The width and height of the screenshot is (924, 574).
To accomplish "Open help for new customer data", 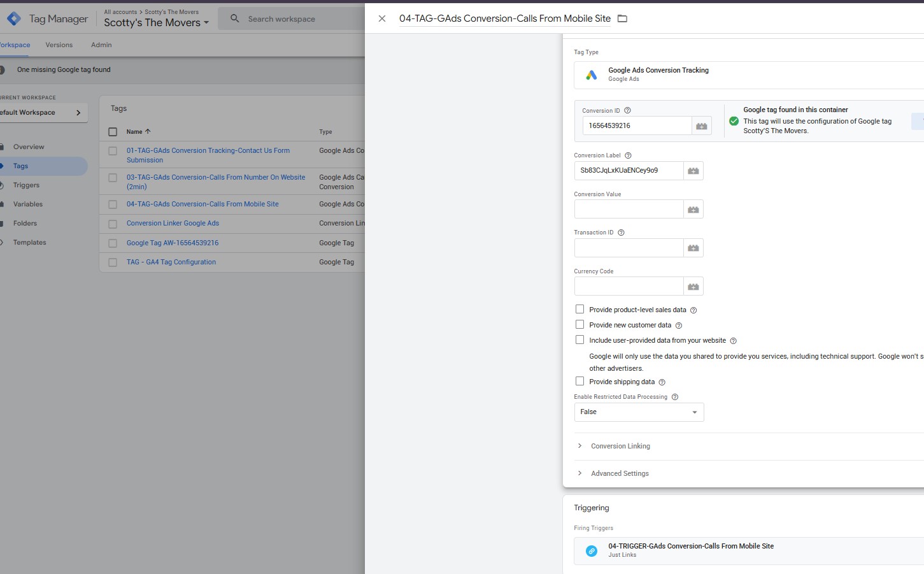I will click(678, 326).
